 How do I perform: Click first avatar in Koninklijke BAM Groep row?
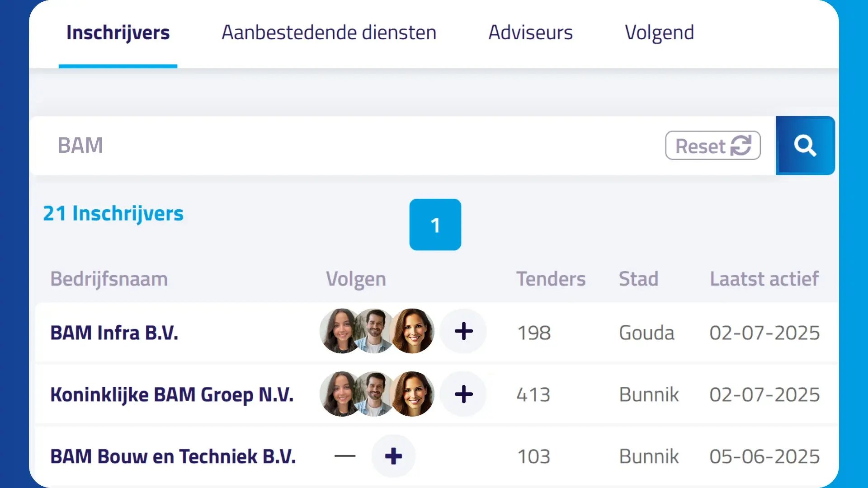coord(339,394)
